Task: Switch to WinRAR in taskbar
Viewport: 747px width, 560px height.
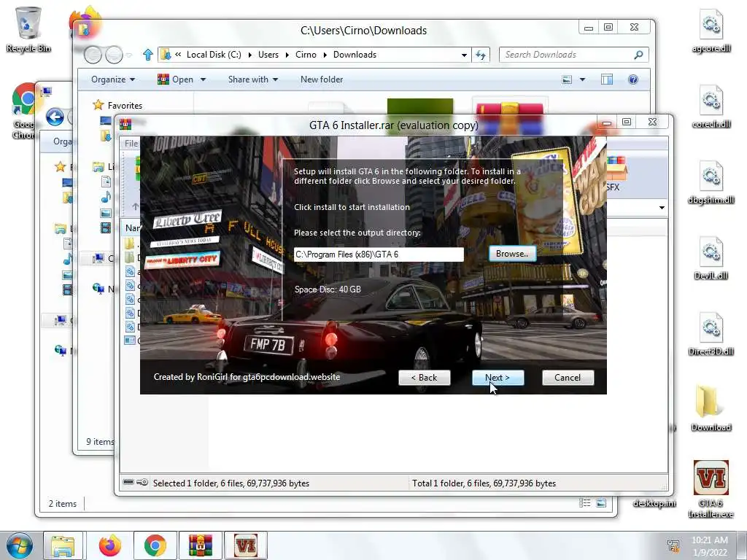Action: (x=200, y=545)
